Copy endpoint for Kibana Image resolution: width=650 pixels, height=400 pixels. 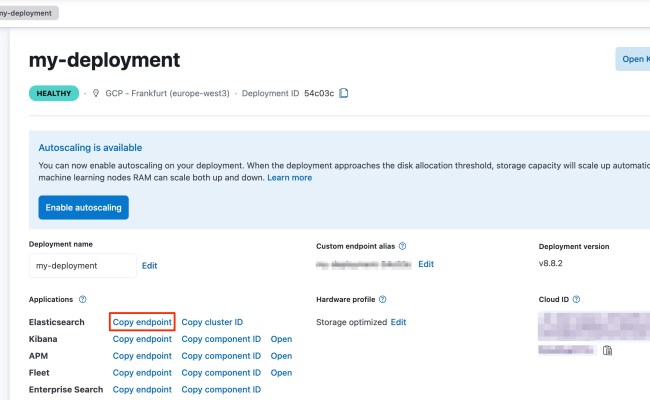(142, 339)
